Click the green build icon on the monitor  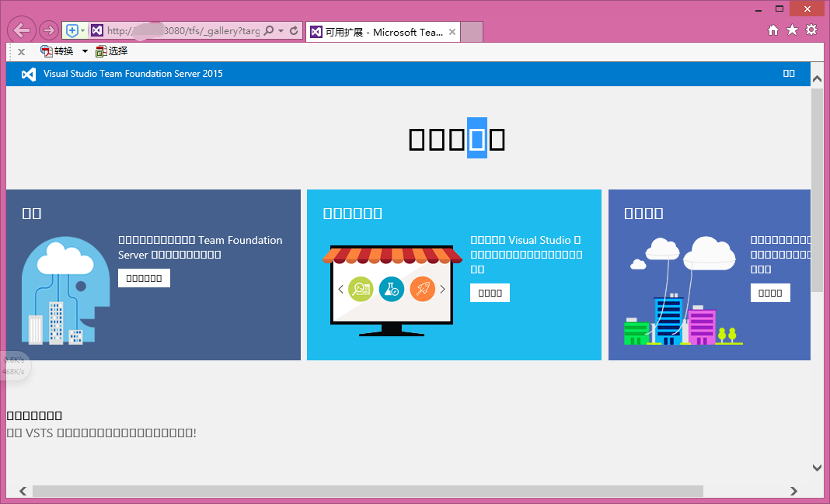pyautogui.click(x=361, y=290)
